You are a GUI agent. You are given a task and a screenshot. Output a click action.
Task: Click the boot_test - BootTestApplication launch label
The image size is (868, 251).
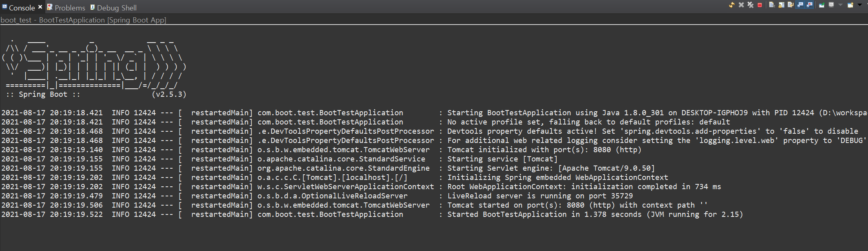(x=84, y=20)
